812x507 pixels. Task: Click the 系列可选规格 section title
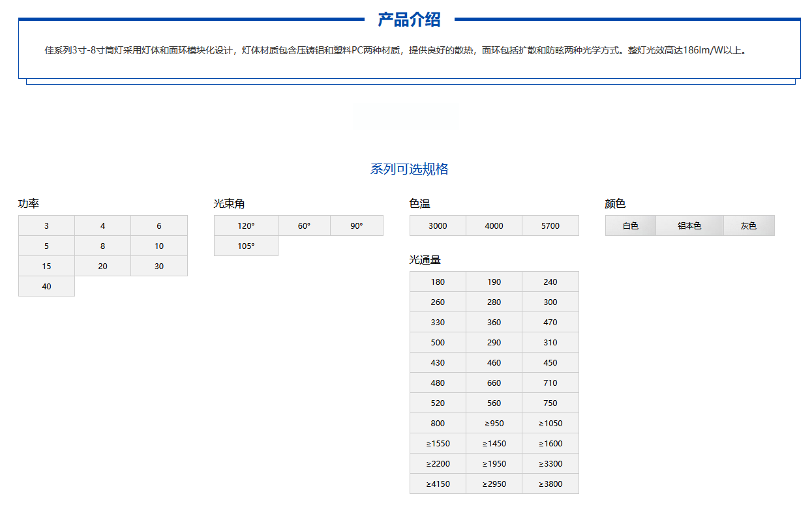[x=410, y=169]
